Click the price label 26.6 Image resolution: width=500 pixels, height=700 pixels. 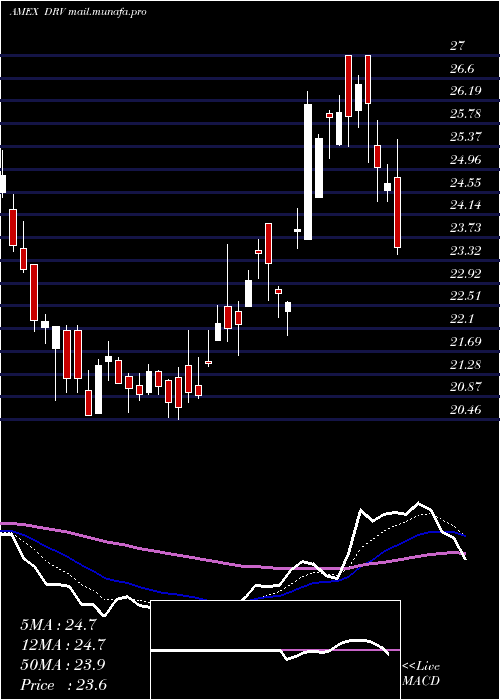coord(462,68)
